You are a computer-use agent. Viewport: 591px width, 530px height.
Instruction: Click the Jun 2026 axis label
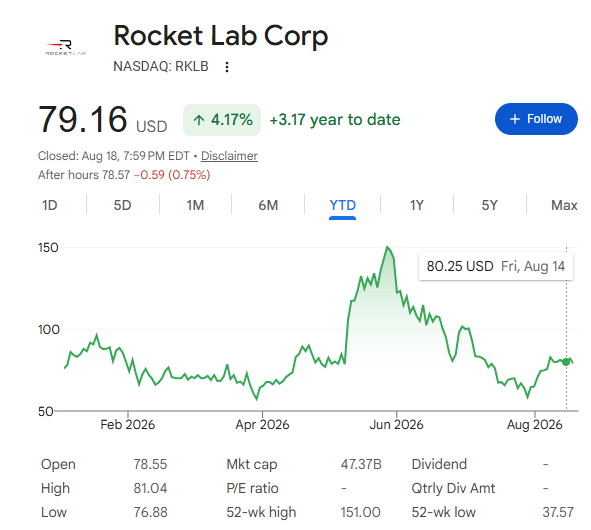tap(396, 425)
